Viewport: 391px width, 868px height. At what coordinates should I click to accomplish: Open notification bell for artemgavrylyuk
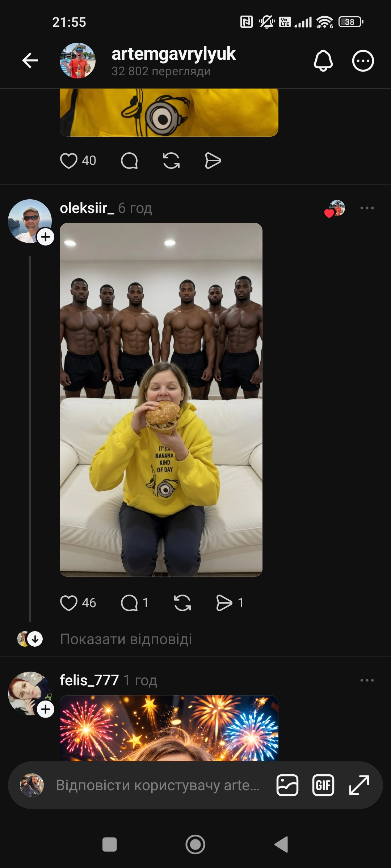point(323,60)
